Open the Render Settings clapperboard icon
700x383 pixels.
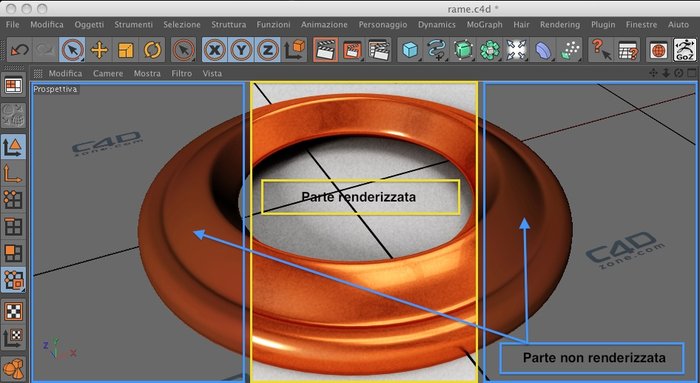[379, 50]
